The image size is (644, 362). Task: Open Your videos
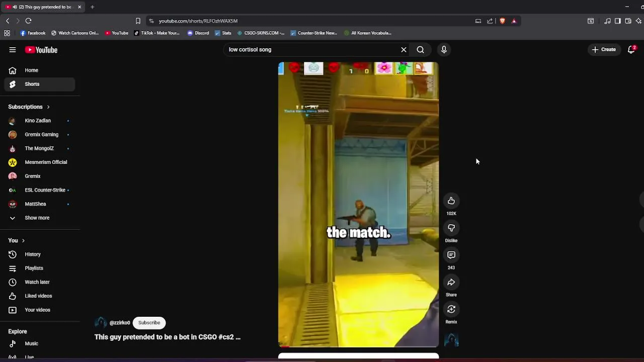(40, 310)
